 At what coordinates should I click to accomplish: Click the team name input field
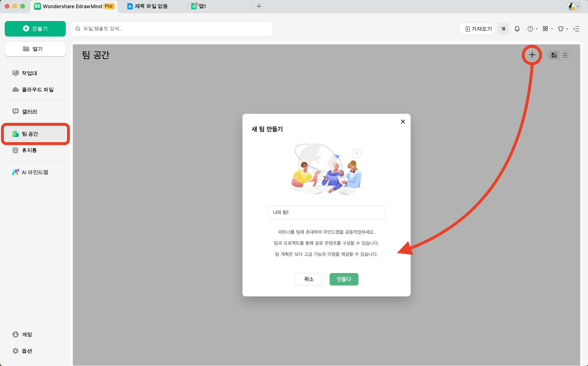pos(326,212)
